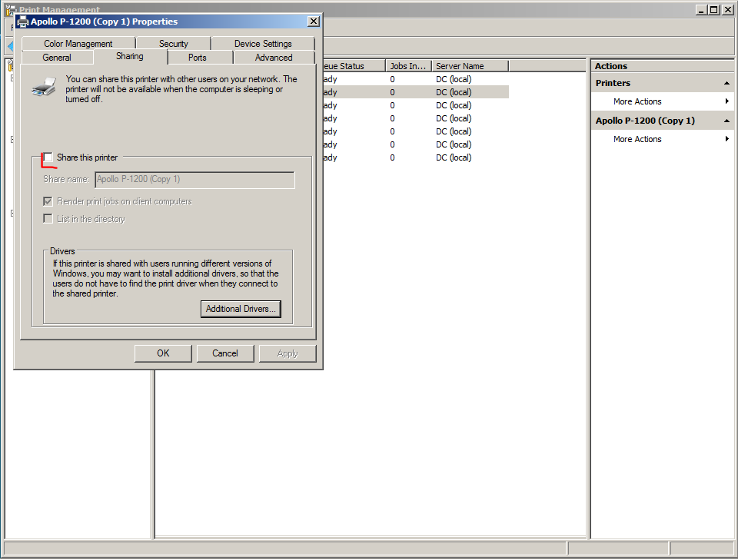Open More Actions under Printers
This screenshot has width=738, height=560.
pyautogui.click(x=637, y=101)
